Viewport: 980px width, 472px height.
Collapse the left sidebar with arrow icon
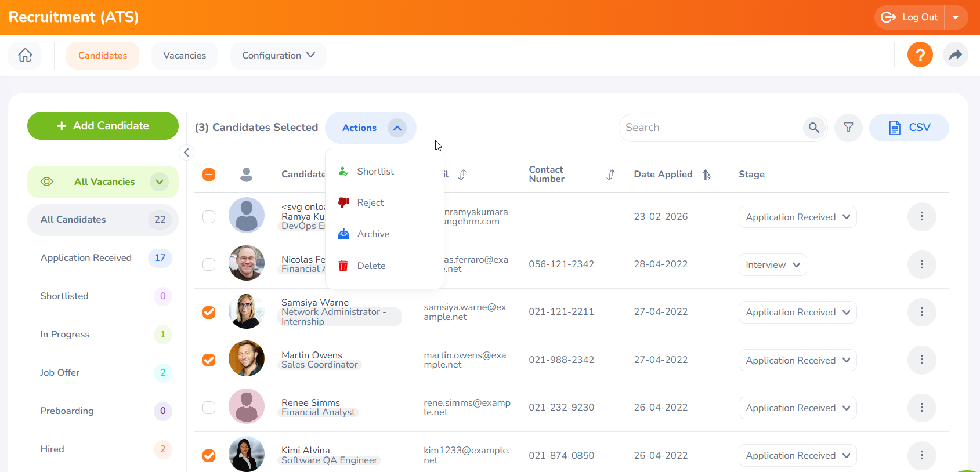pyautogui.click(x=186, y=153)
